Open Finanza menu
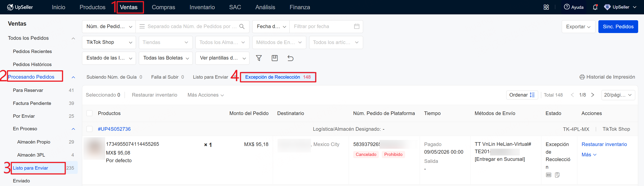Screen dimensions: 644x186 tap(300, 7)
